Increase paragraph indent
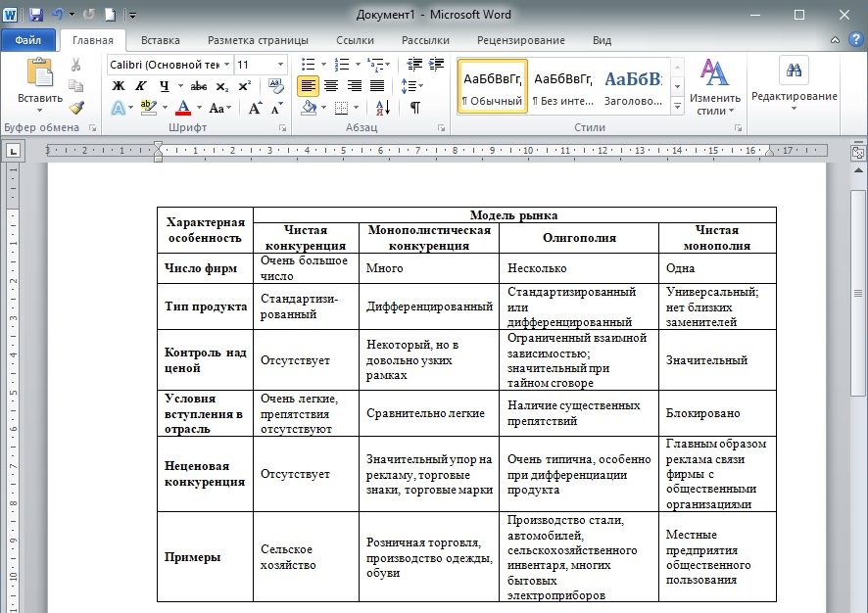Viewport: 868px width, 613px height. [x=436, y=65]
